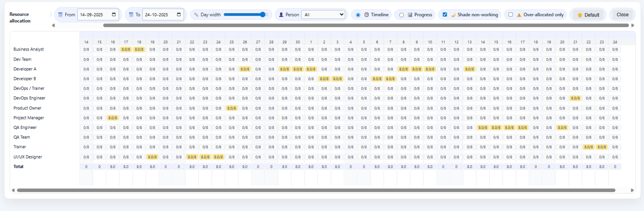
Task: Click Product Owner's highlighted 8.0/8 under day 25
Action: 231,108
